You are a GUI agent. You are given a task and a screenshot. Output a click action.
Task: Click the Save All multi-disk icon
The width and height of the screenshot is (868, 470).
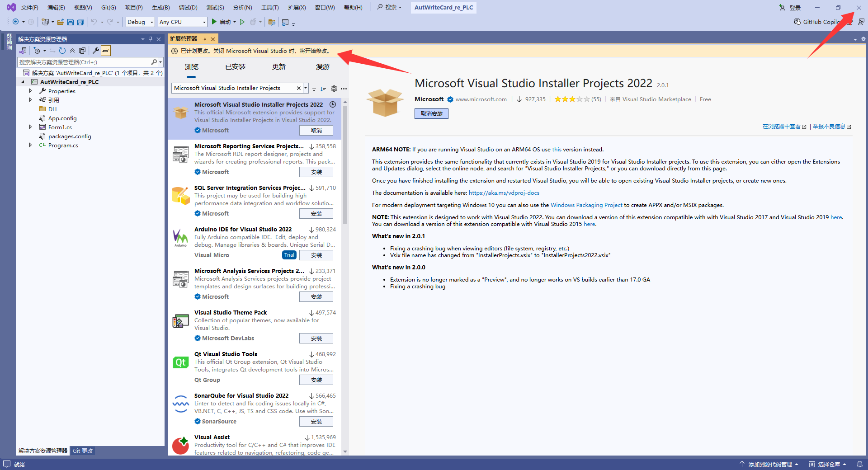pyautogui.click(x=80, y=22)
